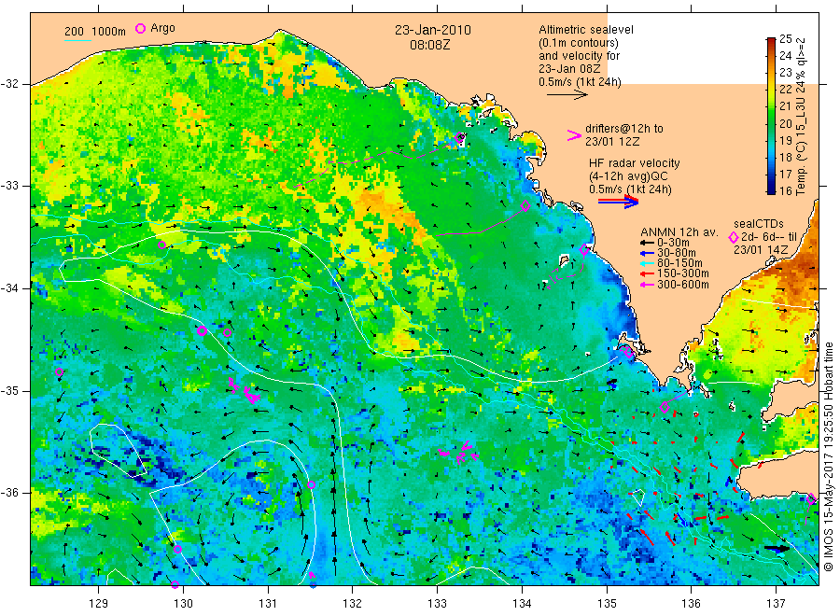Image resolution: width=840 pixels, height=616 pixels.
Task: Click the Argo float circle near 129.9E, 36.55S
Action: tap(177, 549)
